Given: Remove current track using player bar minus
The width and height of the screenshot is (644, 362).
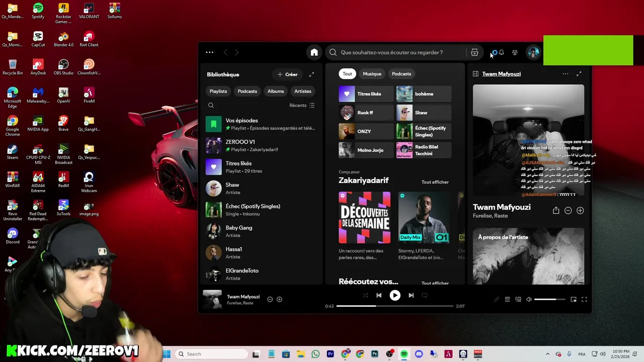Looking at the screenshot, I should 270,299.
